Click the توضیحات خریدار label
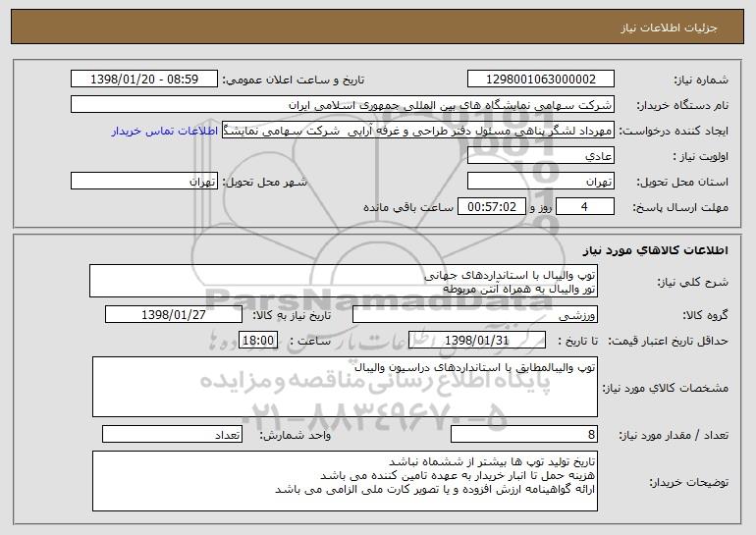The image size is (756, 535). pyautogui.click(x=689, y=482)
